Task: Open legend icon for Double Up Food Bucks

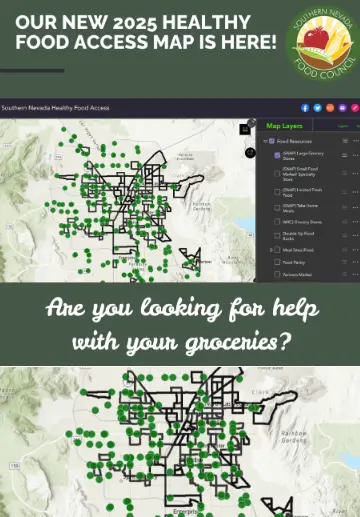Action: [345, 235]
